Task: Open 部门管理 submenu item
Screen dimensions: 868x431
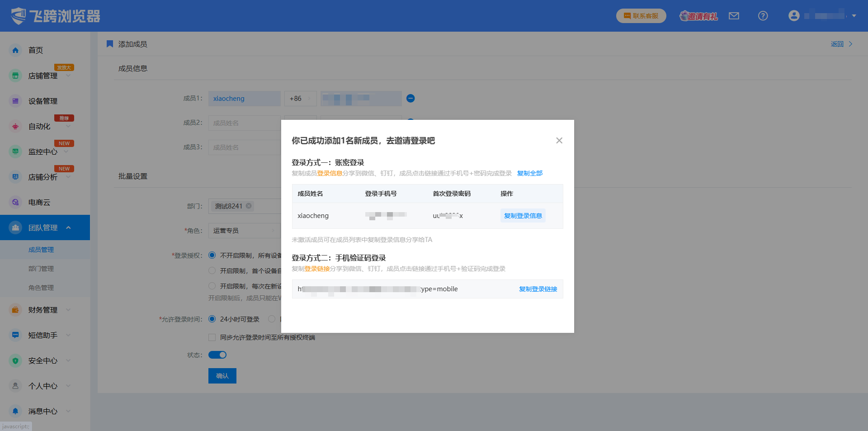Action: point(41,269)
